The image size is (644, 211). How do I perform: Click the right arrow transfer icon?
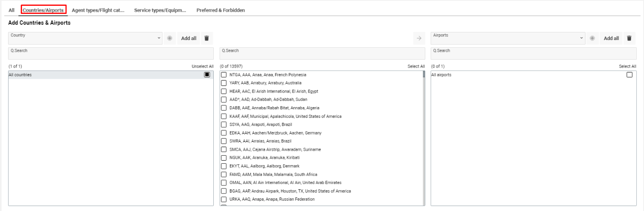tap(419, 38)
